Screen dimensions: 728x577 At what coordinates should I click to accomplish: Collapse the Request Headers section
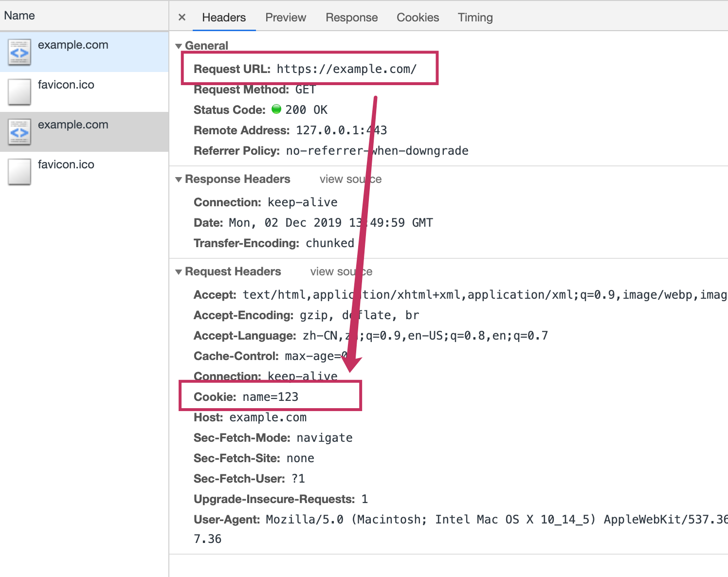179,272
